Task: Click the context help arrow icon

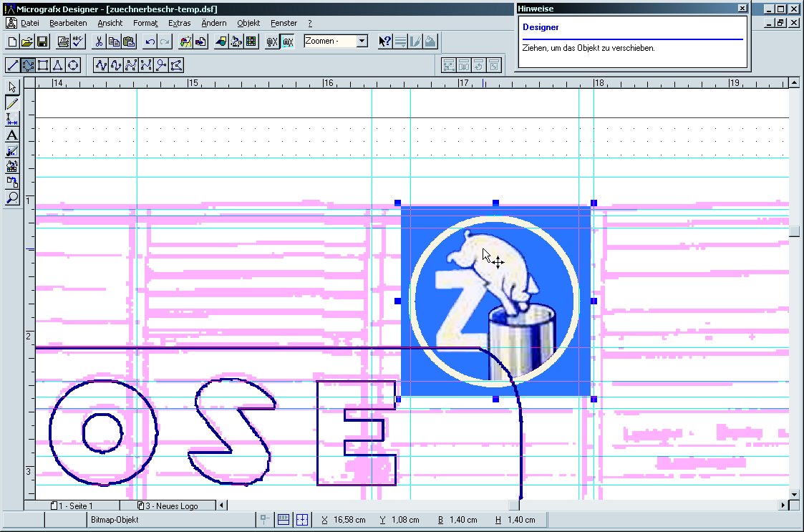Action: (385, 42)
